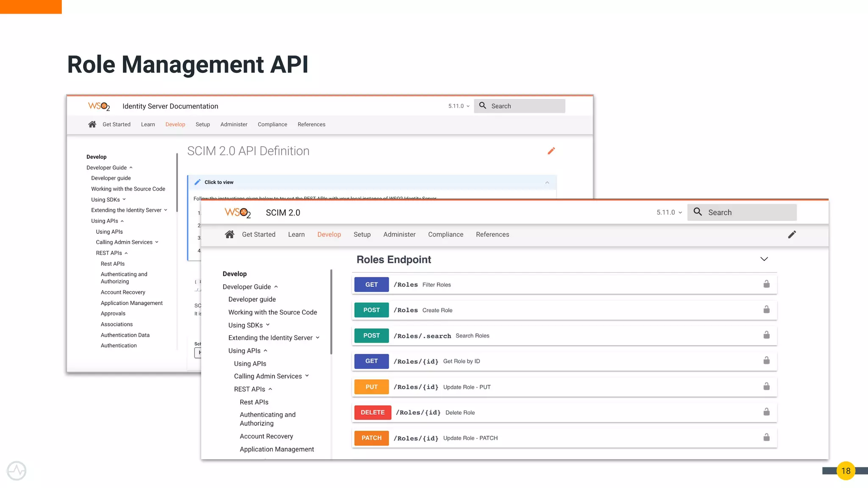Screen dimensions: 868x488
Task: Click pencil icon in Click to view banner
Action: pos(198,182)
